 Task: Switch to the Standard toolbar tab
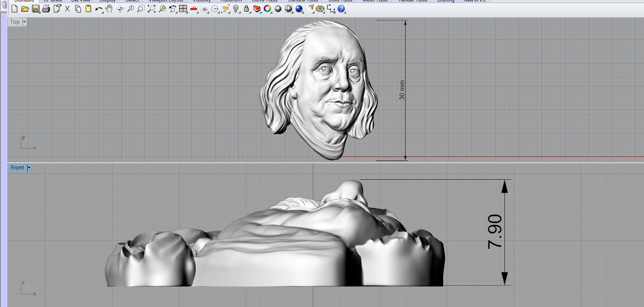24,1
